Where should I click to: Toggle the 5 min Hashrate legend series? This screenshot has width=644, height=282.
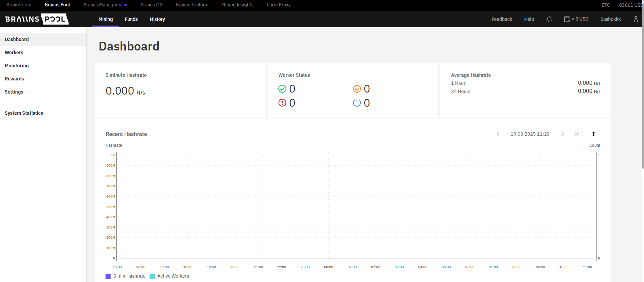pyautogui.click(x=129, y=276)
